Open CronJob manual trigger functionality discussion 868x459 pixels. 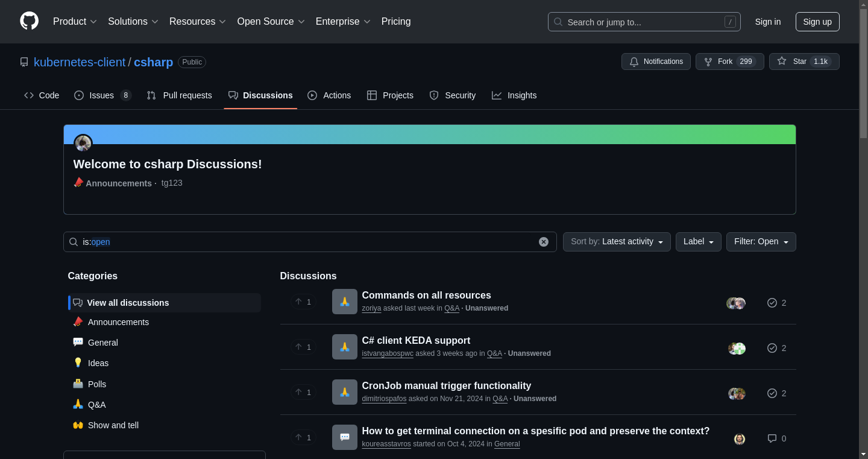click(446, 385)
